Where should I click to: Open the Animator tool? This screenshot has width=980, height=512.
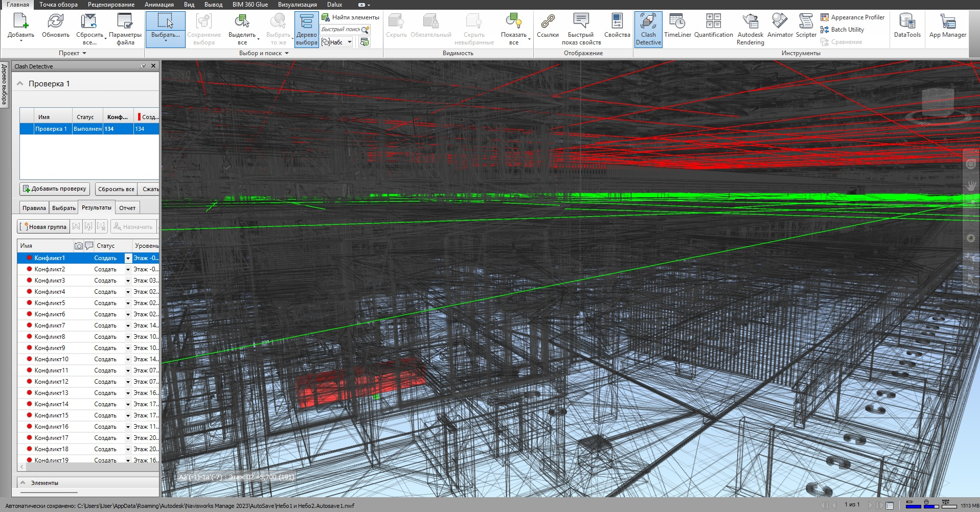780,26
